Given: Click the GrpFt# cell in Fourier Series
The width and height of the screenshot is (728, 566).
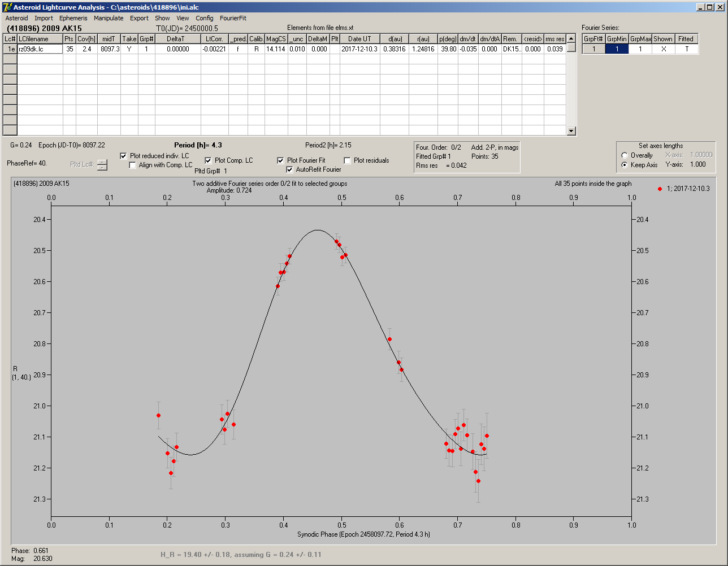Looking at the screenshot, I should click(x=593, y=49).
